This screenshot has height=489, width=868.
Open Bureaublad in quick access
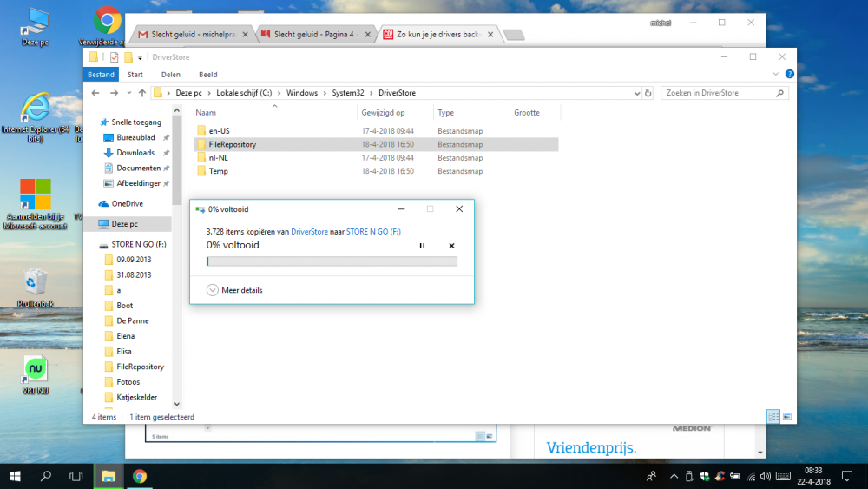click(x=135, y=137)
